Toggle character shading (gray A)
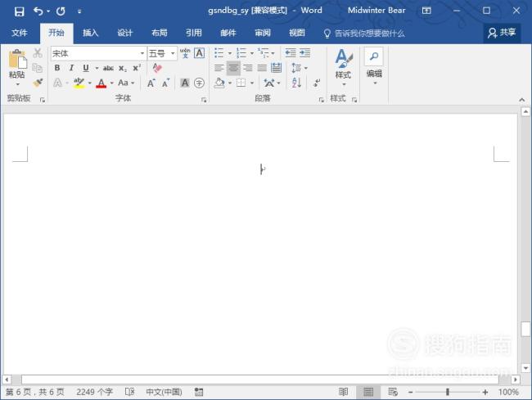532x400 pixels. [185, 83]
